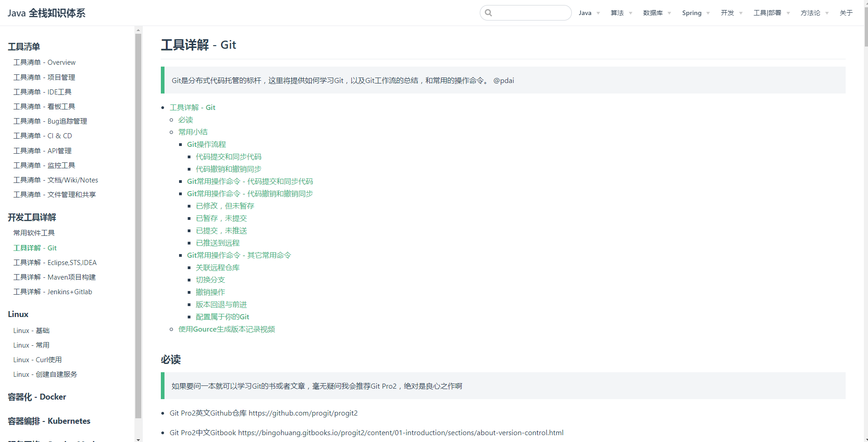Jump to 已推送到远程 section
868x442 pixels.
pos(218,243)
